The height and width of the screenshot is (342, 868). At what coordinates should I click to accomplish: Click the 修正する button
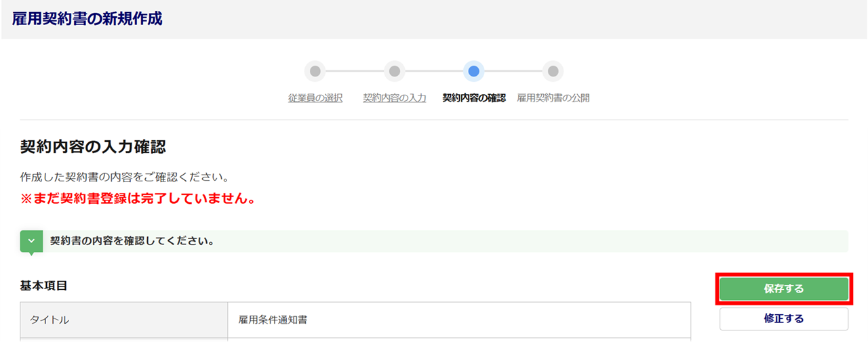pyautogui.click(x=783, y=319)
